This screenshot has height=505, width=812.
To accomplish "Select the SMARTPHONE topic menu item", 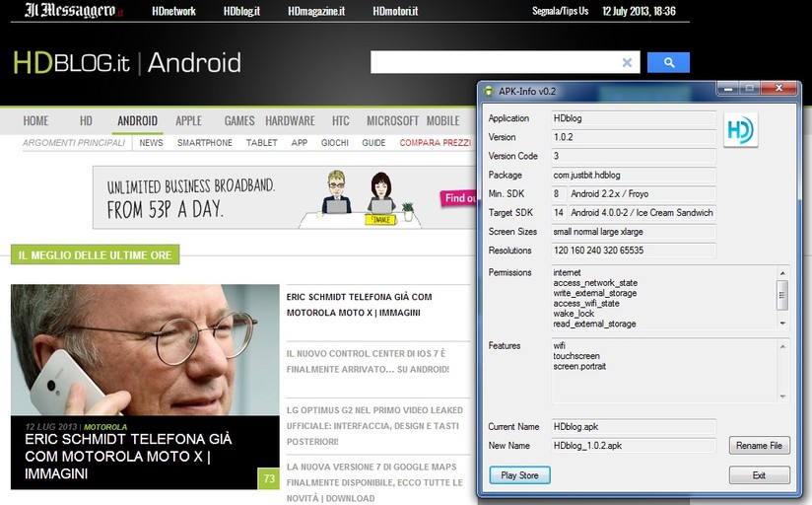I will [x=205, y=143].
